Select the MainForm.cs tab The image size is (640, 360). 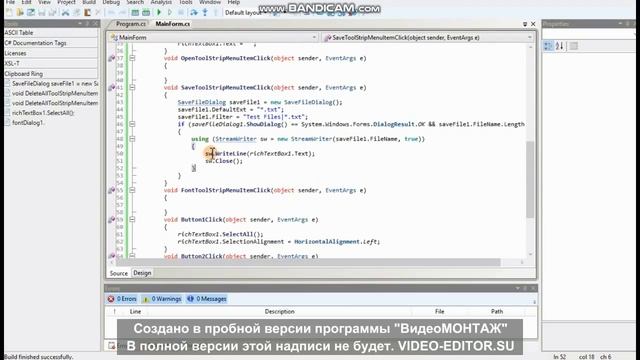(173, 24)
